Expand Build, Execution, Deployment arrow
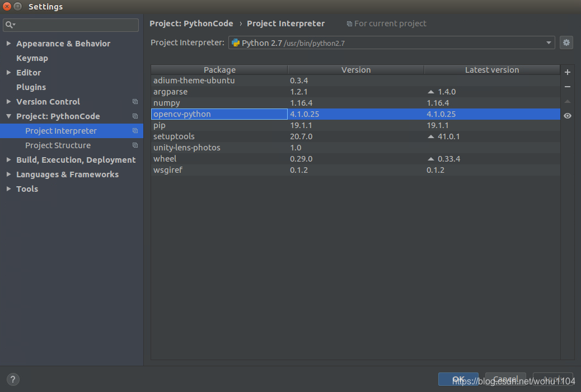The height and width of the screenshot is (392, 581). (x=8, y=159)
